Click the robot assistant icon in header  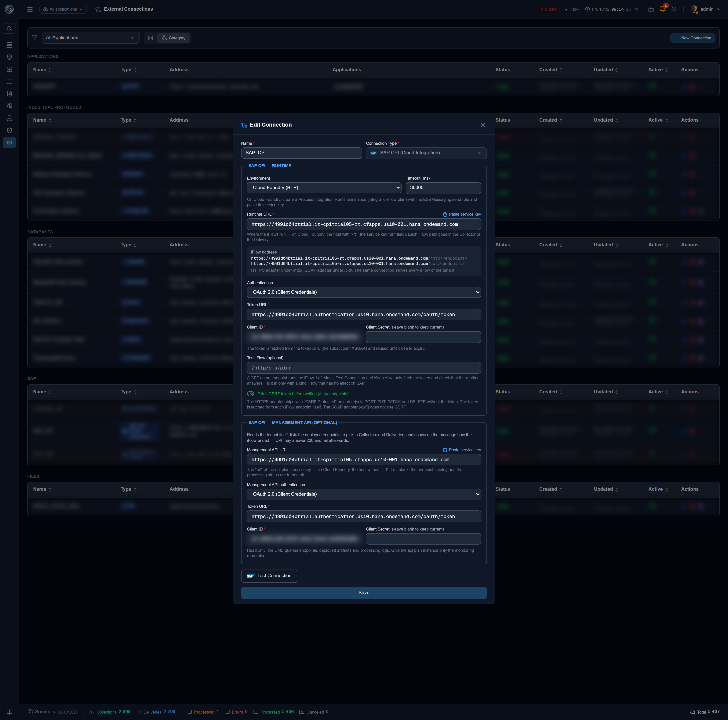(651, 9)
